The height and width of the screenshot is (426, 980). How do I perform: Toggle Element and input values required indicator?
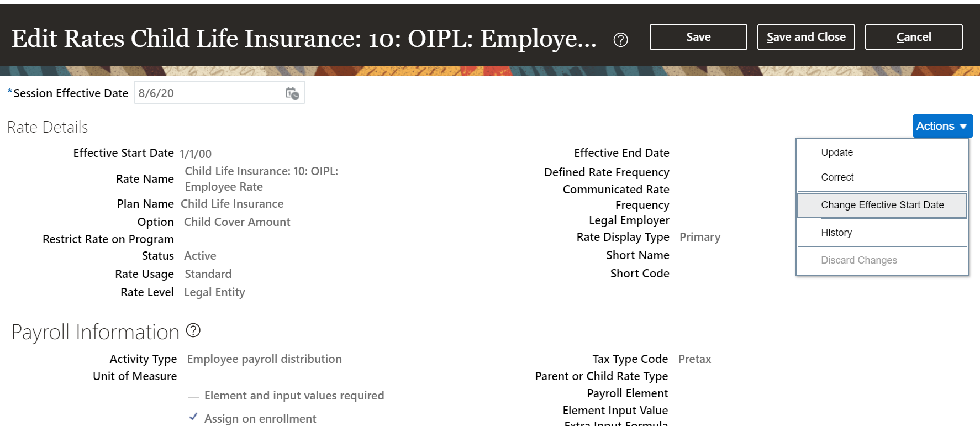point(193,397)
